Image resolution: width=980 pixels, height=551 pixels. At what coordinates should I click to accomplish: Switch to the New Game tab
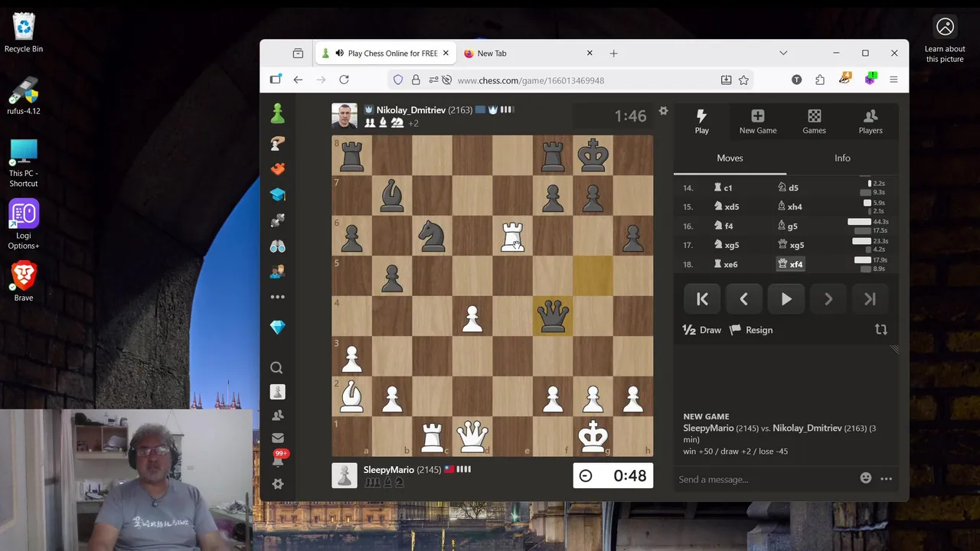coord(758,121)
